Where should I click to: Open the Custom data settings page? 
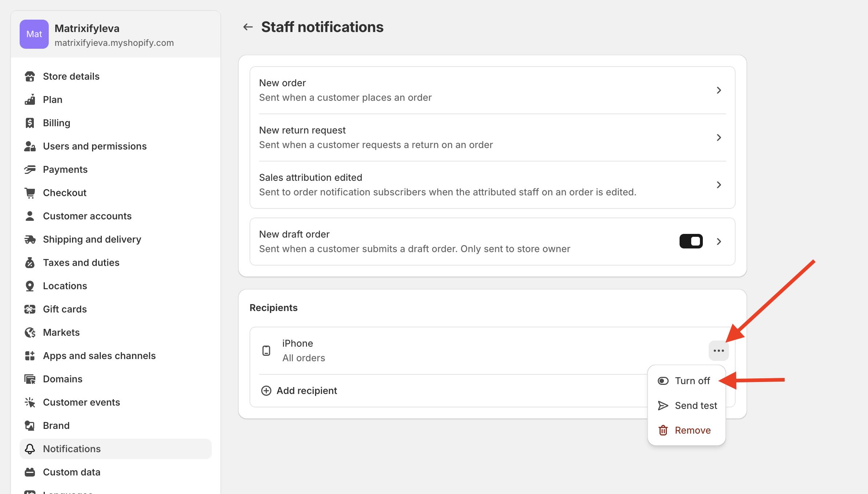[x=71, y=472]
